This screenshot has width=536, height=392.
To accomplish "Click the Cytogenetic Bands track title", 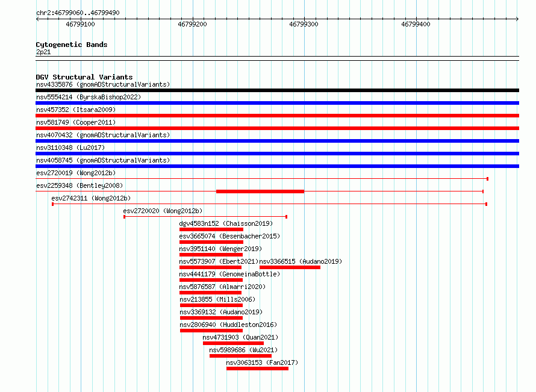I will coord(72,45).
